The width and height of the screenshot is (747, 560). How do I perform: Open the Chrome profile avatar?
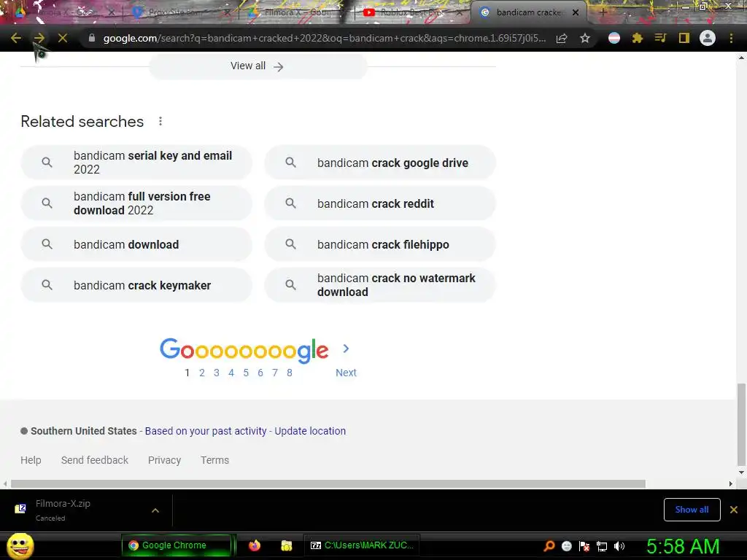pos(708,38)
